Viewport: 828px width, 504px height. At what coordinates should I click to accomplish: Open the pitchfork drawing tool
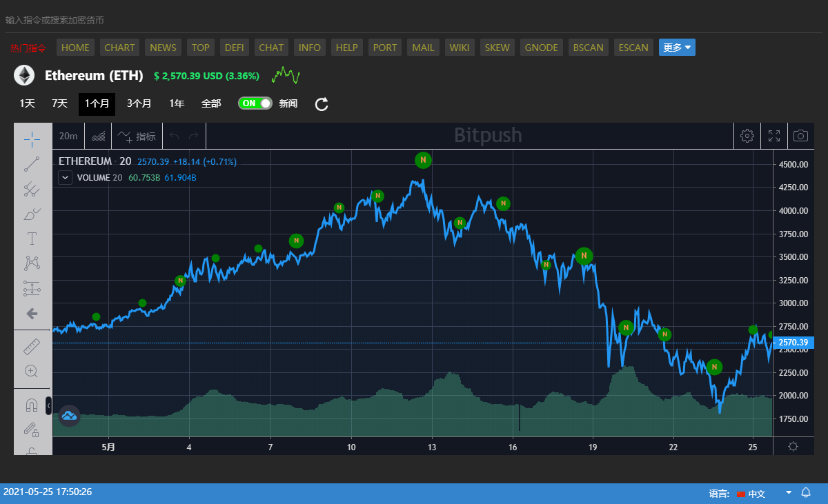click(x=32, y=189)
